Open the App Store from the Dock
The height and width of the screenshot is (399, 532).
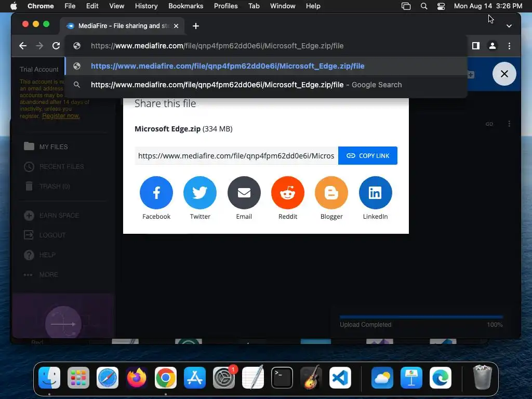point(195,378)
